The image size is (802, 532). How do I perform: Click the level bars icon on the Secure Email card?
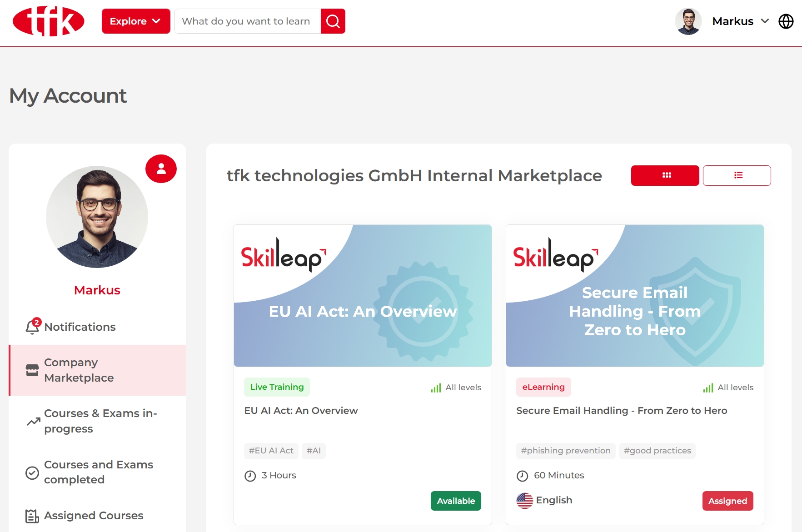(x=708, y=388)
